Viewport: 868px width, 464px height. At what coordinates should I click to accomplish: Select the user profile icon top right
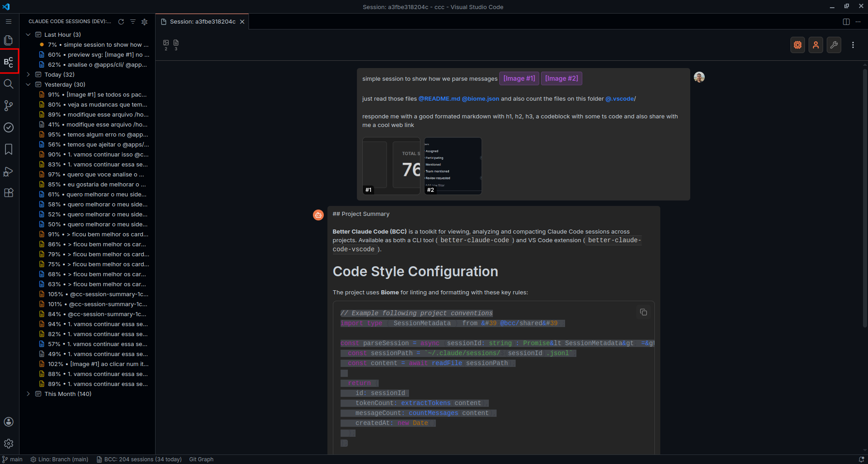click(815, 45)
